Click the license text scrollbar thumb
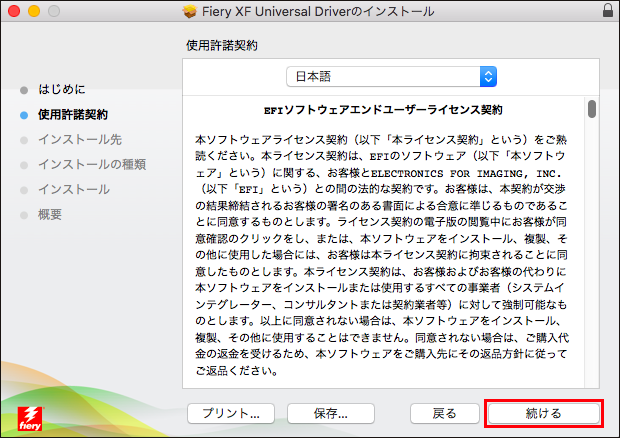620x438 pixels. coord(592,109)
